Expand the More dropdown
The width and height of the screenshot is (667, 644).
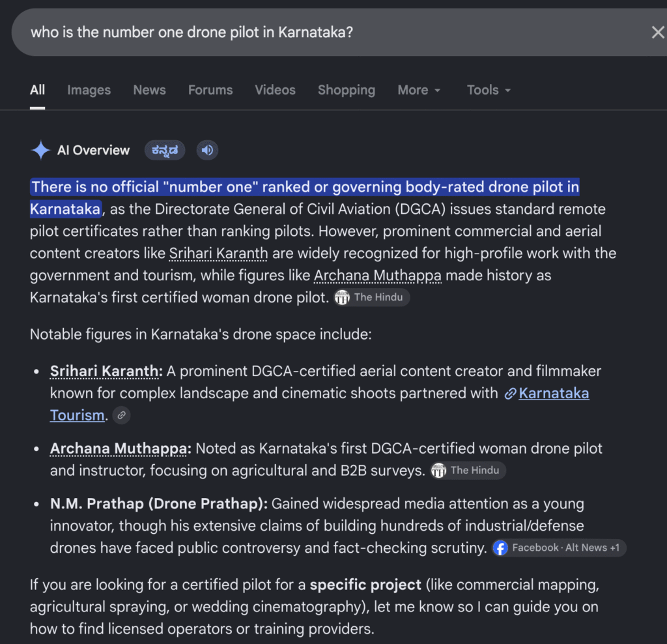click(x=419, y=90)
